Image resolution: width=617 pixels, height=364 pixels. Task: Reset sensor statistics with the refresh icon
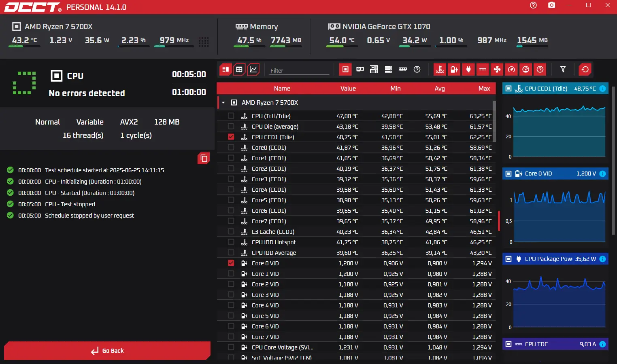coord(585,69)
